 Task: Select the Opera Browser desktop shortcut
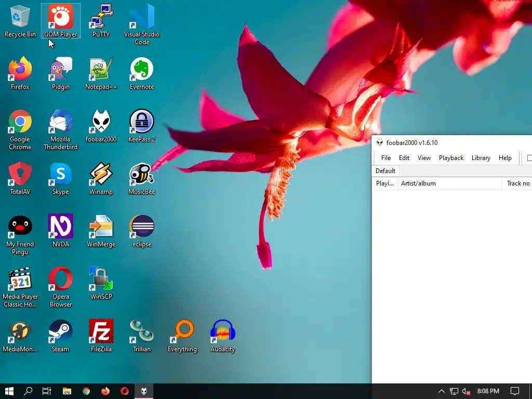pyautogui.click(x=61, y=287)
